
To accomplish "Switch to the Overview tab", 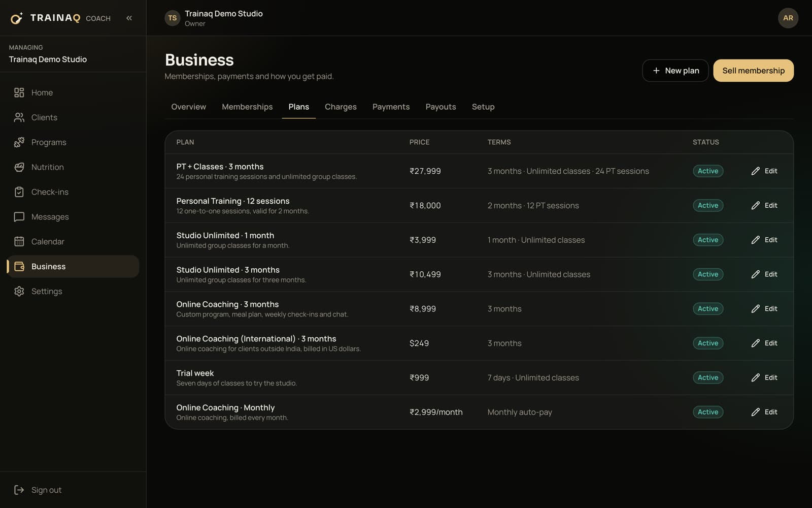I will tap(188, 107).
